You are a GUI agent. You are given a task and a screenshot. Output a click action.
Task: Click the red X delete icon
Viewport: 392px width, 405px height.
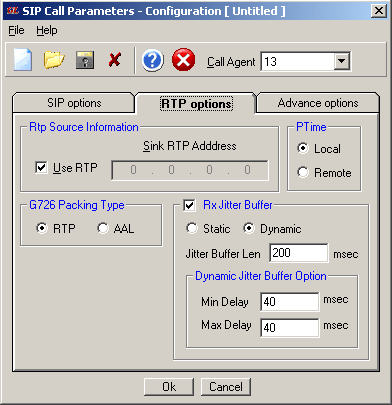pos(115,60)
